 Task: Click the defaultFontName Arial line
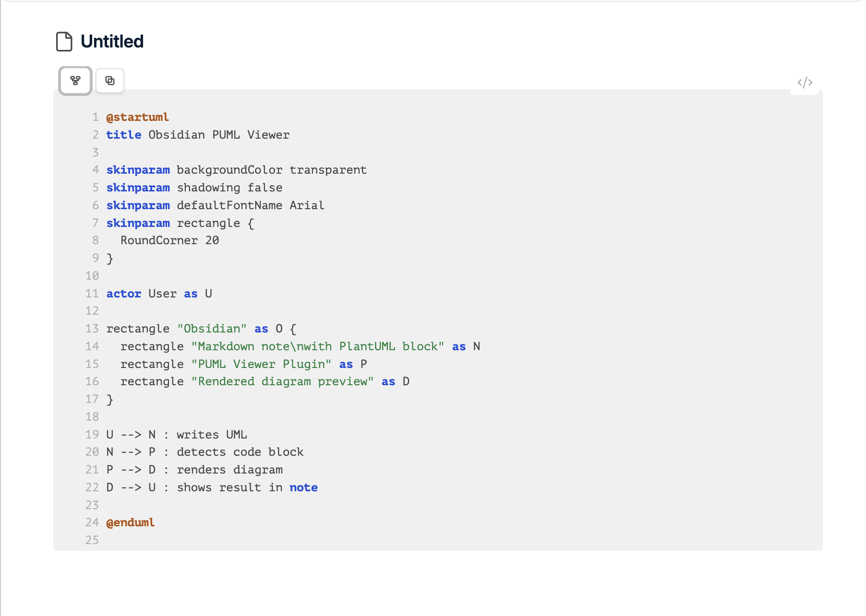[x=216, y=205]
